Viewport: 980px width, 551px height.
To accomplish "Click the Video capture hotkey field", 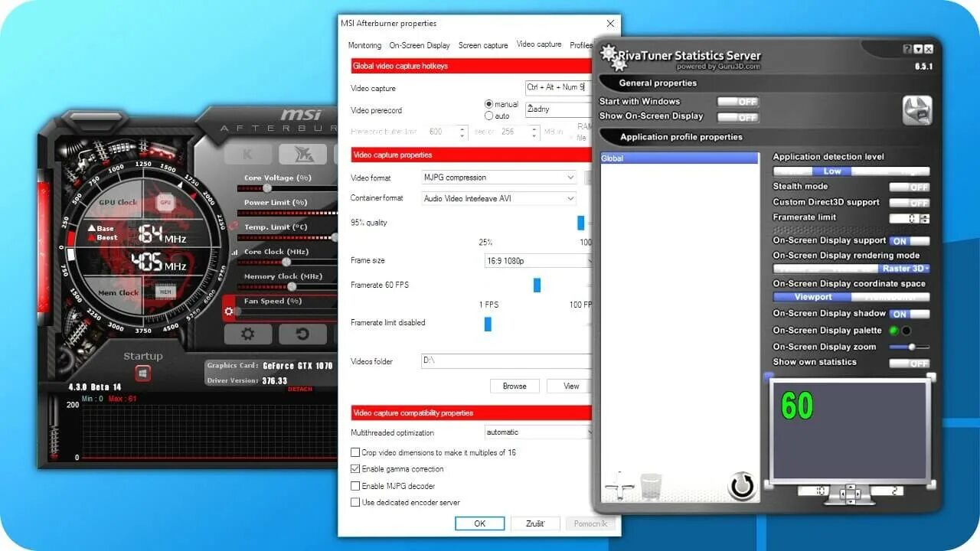I will (x=558, y=87).
